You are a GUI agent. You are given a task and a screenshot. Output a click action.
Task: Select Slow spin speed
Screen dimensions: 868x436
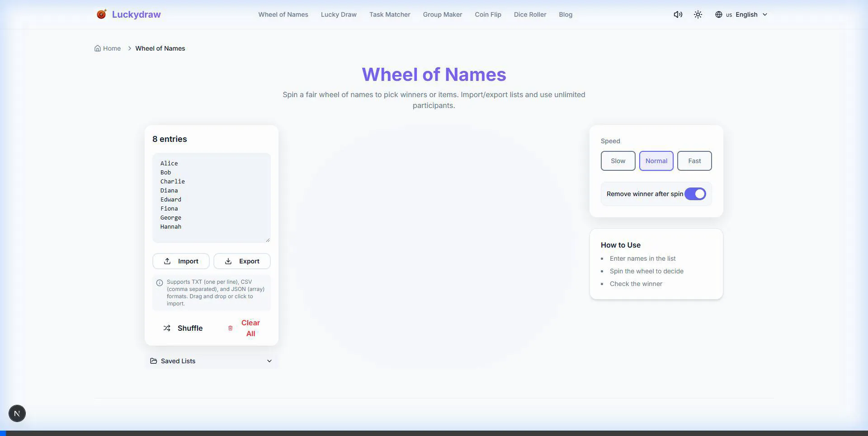coord(618,161)
